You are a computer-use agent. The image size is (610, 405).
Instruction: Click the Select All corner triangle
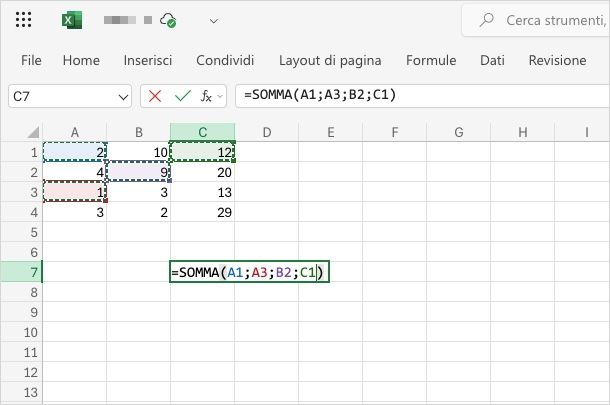point(33,132)
